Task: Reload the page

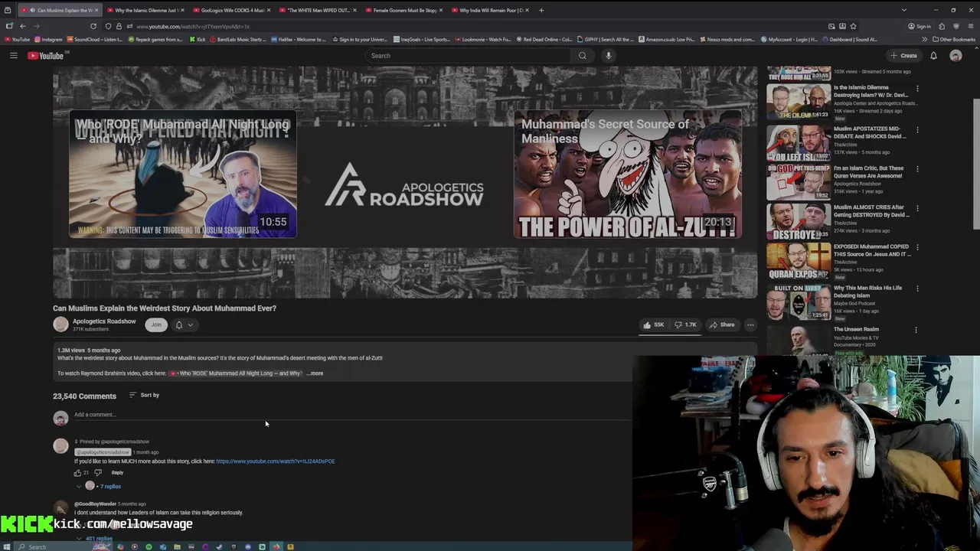Action: pyautogui.click(x=93, y=26)
